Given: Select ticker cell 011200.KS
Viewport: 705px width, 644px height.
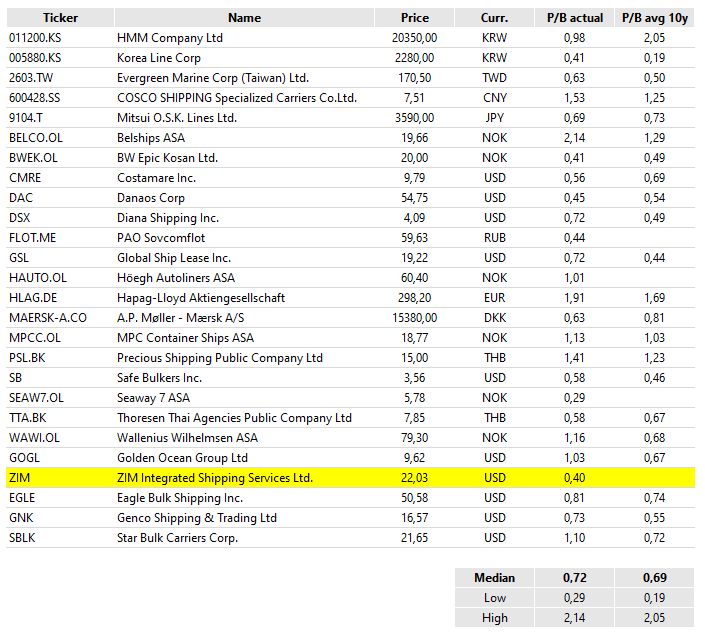Looking at the screenshot, I should 60,38.
